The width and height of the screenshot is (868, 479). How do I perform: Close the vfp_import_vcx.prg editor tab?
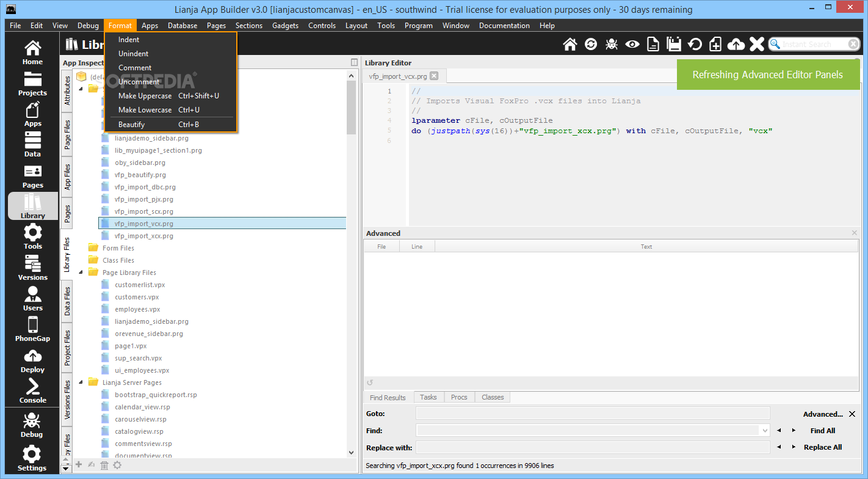point(434,76)
